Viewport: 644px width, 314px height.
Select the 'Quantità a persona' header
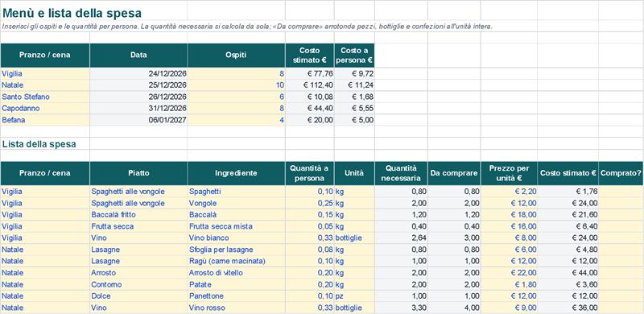[310, 173]
